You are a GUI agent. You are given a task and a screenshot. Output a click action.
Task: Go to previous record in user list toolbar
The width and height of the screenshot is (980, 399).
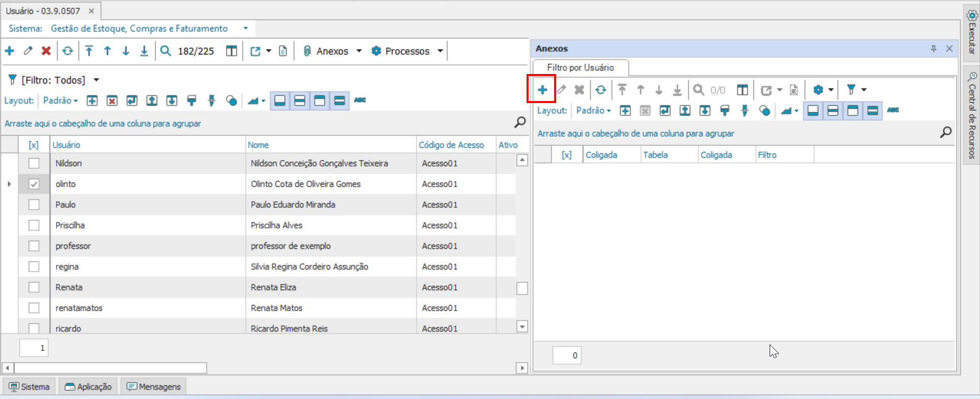[107, 51]
